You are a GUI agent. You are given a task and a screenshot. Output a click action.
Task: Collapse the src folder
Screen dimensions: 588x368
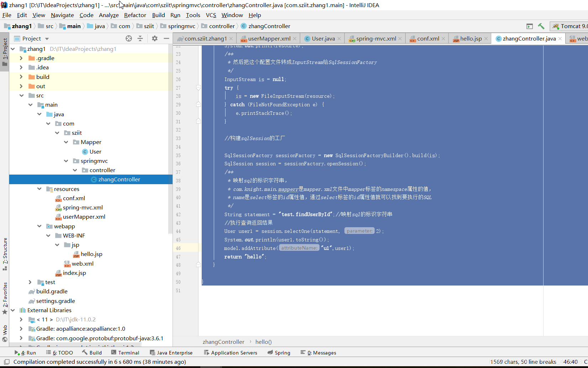pyautogui.click(x=21, y=95)
